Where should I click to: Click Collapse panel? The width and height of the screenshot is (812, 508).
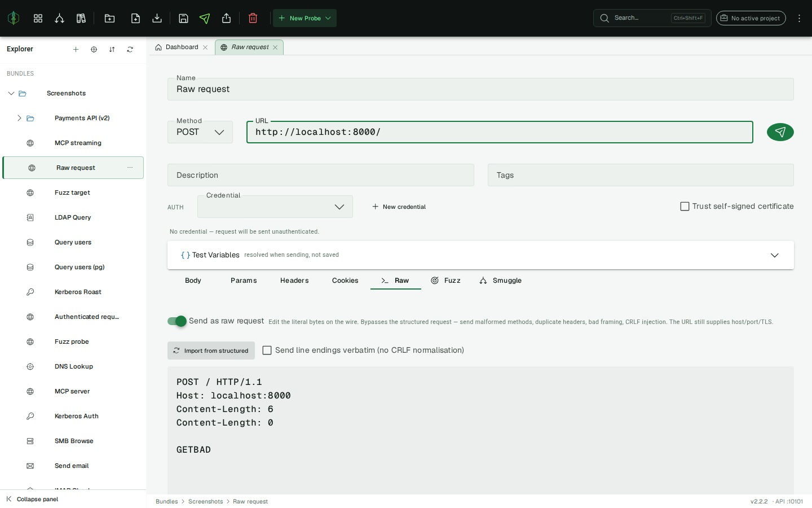(x=32, y=499)
